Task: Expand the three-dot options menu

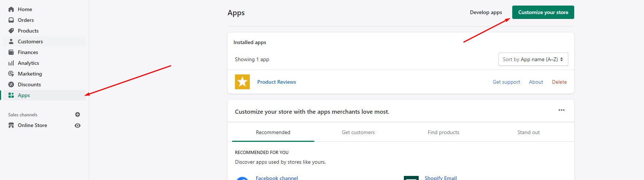Action: click(x=562, y=110)
